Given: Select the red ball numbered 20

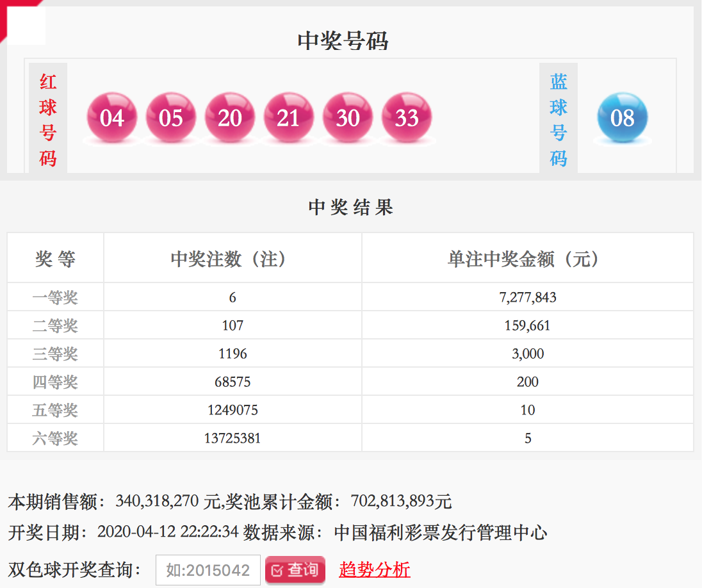Looking at the screenshot, I should pyautogui.click(x=230, y=118).
